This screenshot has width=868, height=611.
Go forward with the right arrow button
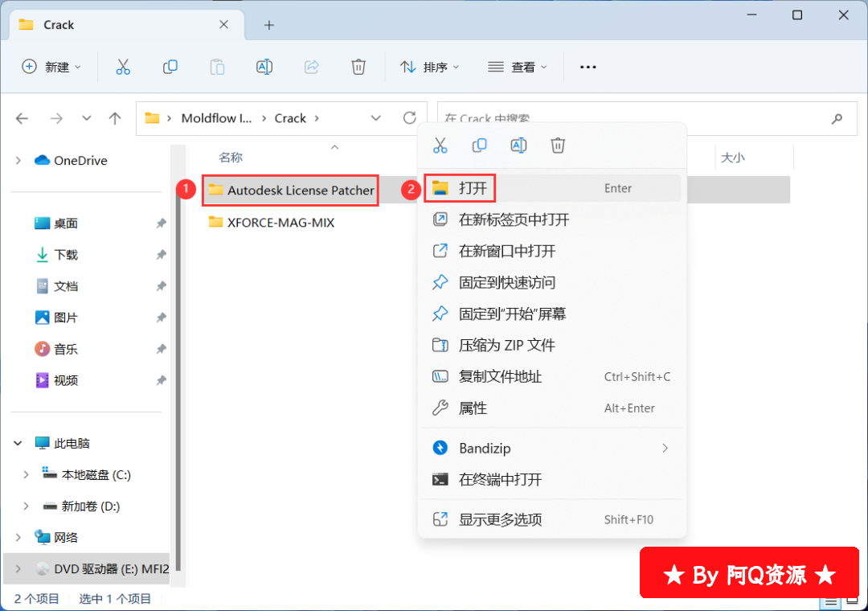[x=56, y=118]
